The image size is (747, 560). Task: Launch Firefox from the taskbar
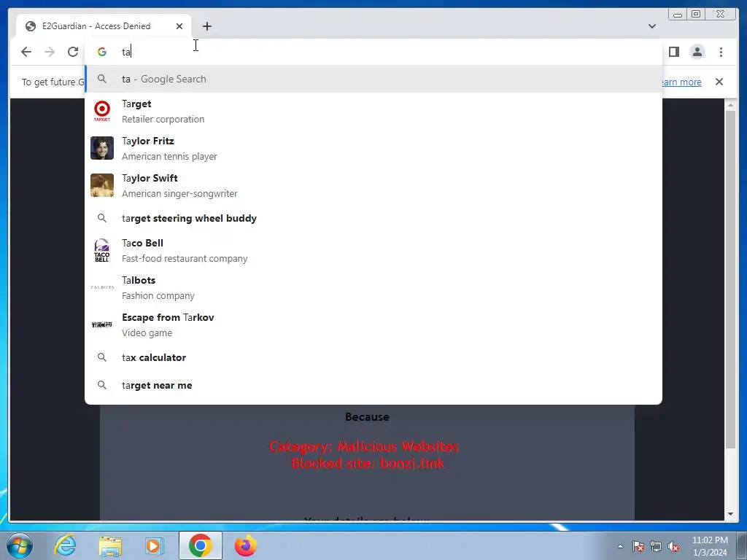[246, 545]
